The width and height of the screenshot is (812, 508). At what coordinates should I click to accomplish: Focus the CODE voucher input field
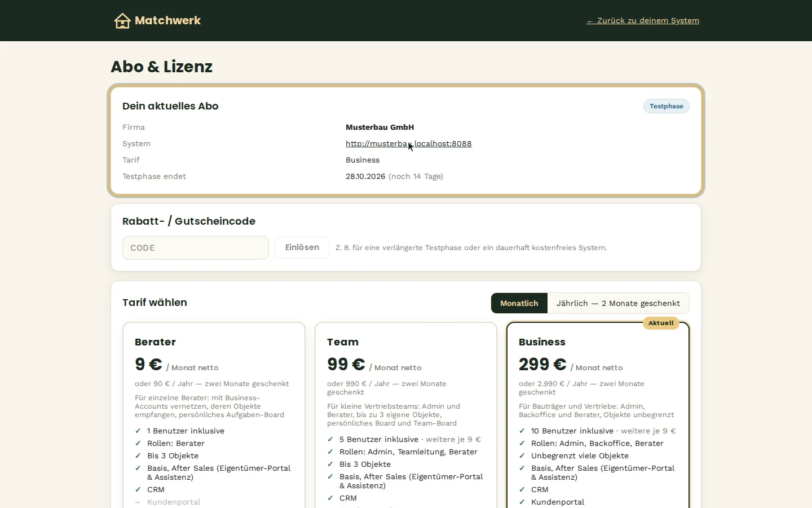click(x=196, y=248)
